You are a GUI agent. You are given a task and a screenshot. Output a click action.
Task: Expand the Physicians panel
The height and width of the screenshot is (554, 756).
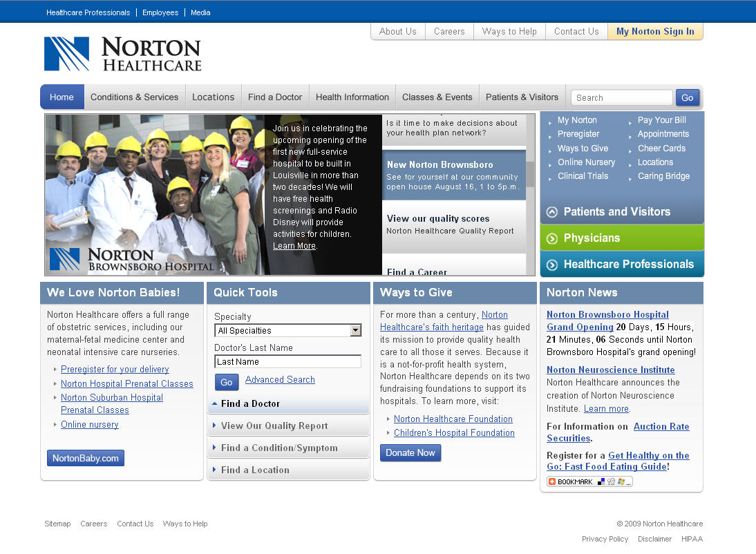point(622,238)
